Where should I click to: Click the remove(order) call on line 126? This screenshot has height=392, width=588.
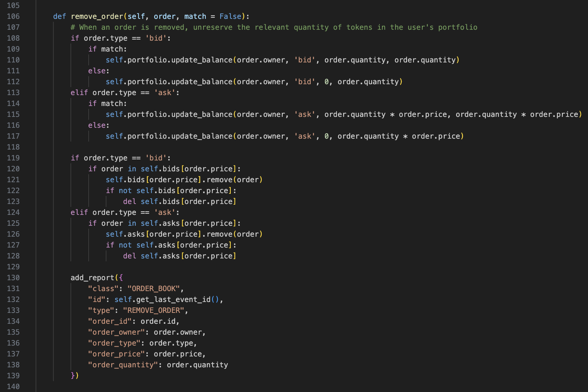click(235, 234)
